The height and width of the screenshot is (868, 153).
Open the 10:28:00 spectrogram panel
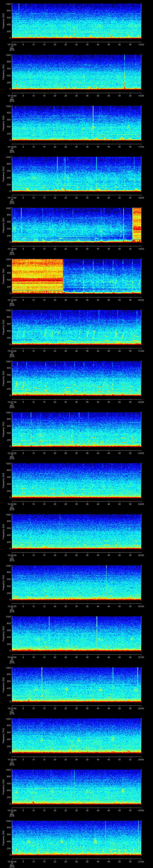click(x=76, y=736)
